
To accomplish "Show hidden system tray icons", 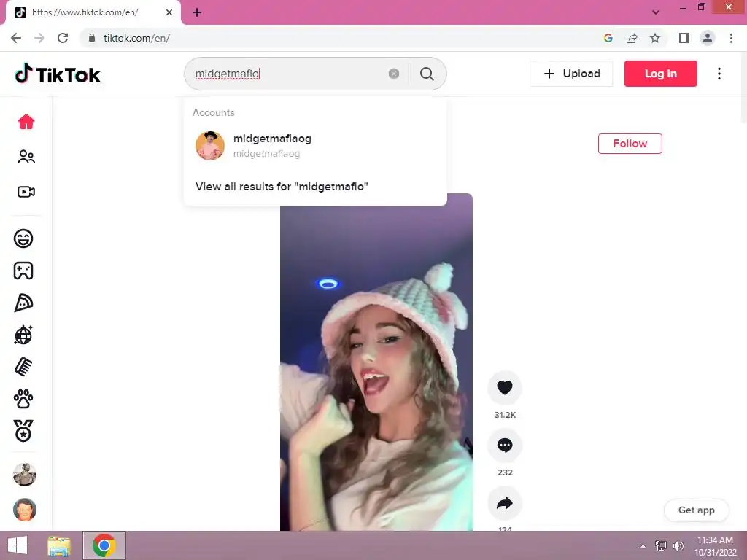I will [x=643, y=546].
